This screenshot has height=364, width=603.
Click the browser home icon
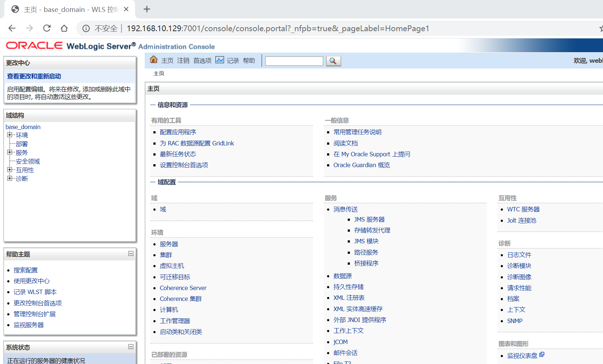pos(64,28)
